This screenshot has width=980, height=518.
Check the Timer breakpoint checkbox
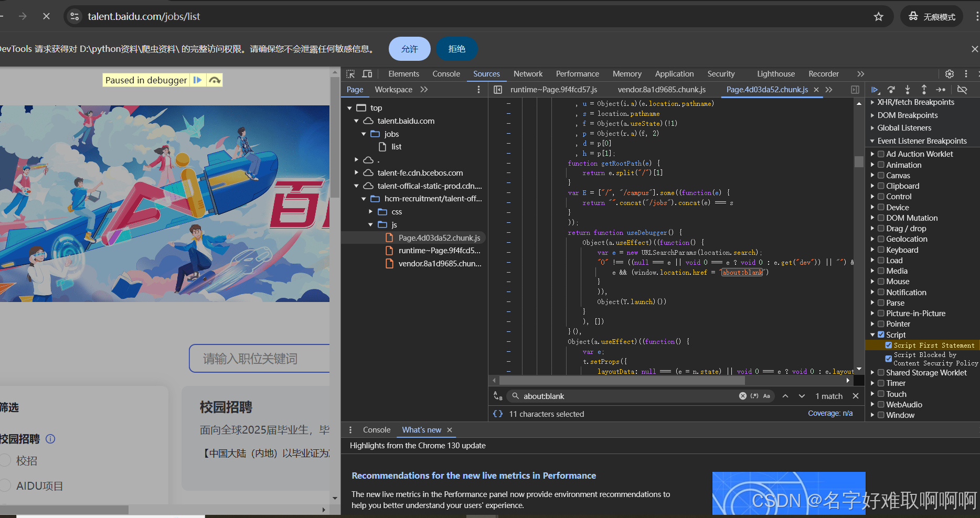pos(881,383)
